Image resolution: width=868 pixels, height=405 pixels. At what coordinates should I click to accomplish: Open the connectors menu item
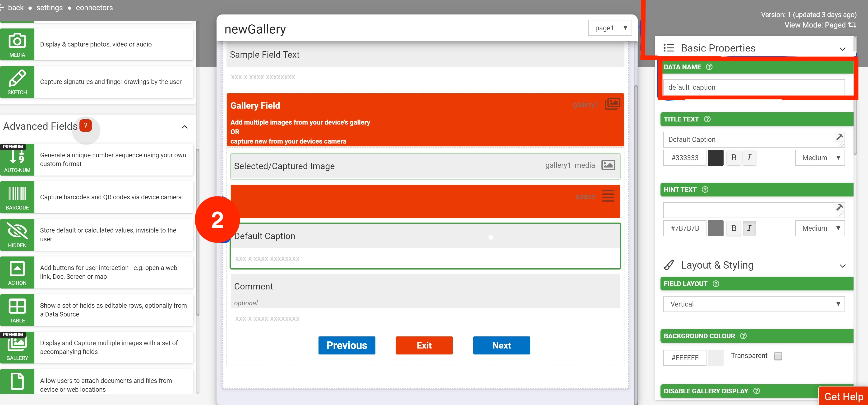[x=94, y=7]
